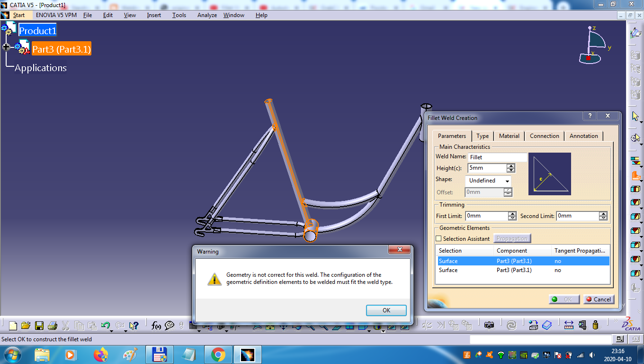Click the Select arrow tool in right toolbar

[x=635, y=116]
